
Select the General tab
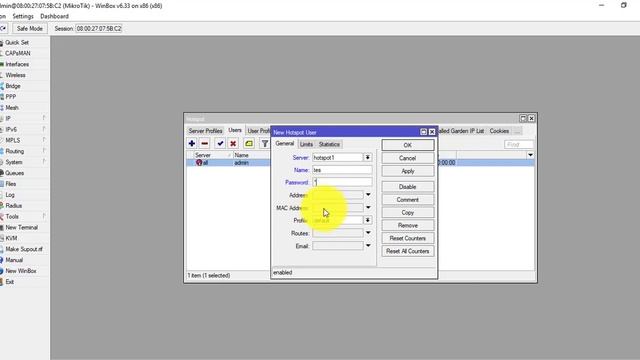coord(284,144)
